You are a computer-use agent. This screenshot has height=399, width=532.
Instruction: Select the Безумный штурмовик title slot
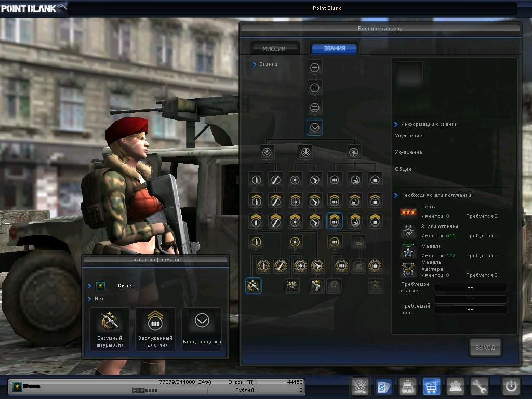(x=110, y=328)
